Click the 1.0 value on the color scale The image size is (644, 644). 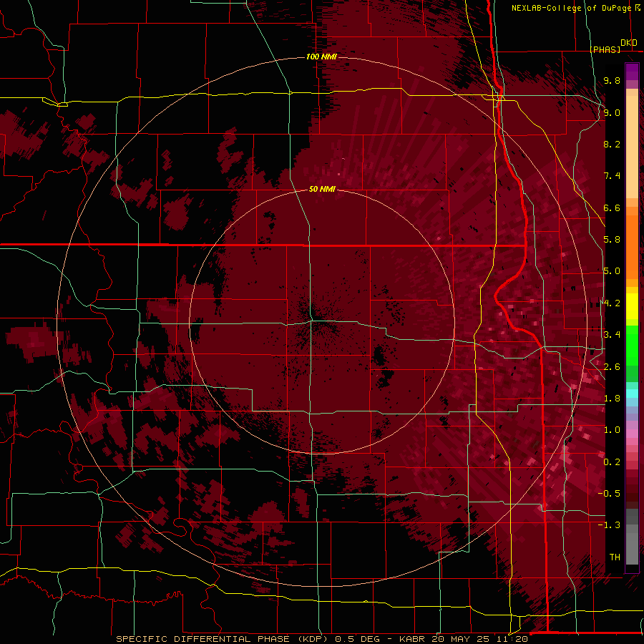pos(612,430)
